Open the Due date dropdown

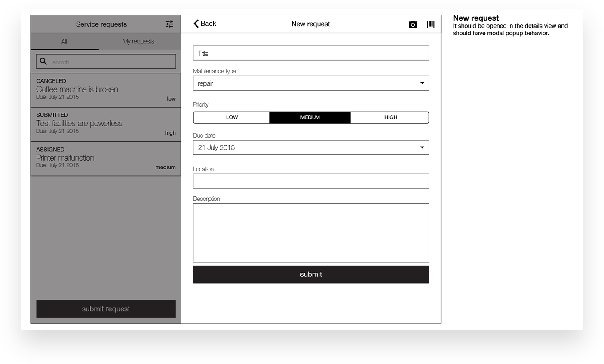click(311, 147)
